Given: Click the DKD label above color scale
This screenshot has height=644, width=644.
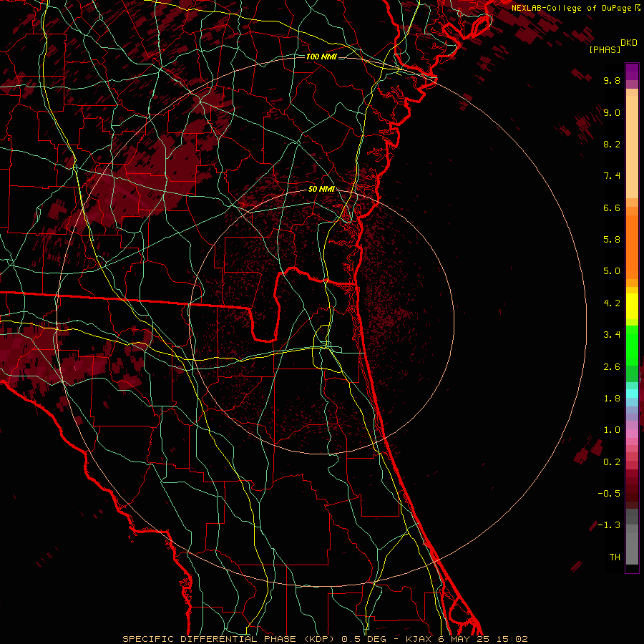Looking at the screenshot, I should tap(629, 43).
